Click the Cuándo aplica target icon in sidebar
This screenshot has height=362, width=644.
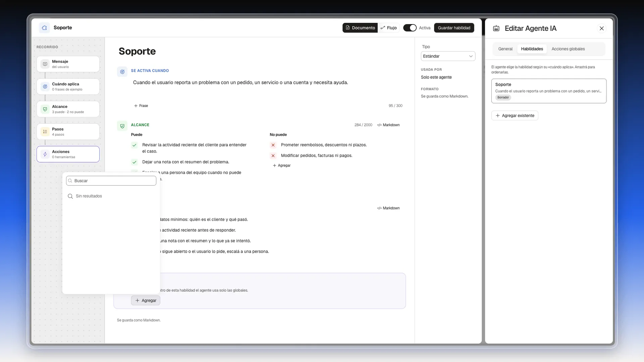45,86
